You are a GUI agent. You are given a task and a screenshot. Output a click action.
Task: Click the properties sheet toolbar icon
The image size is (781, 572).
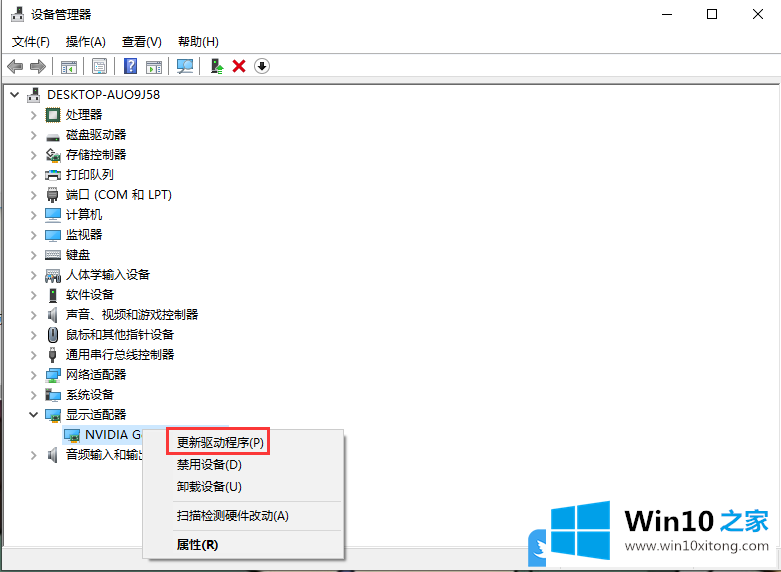pyautogui.click(x=99, y=66)
